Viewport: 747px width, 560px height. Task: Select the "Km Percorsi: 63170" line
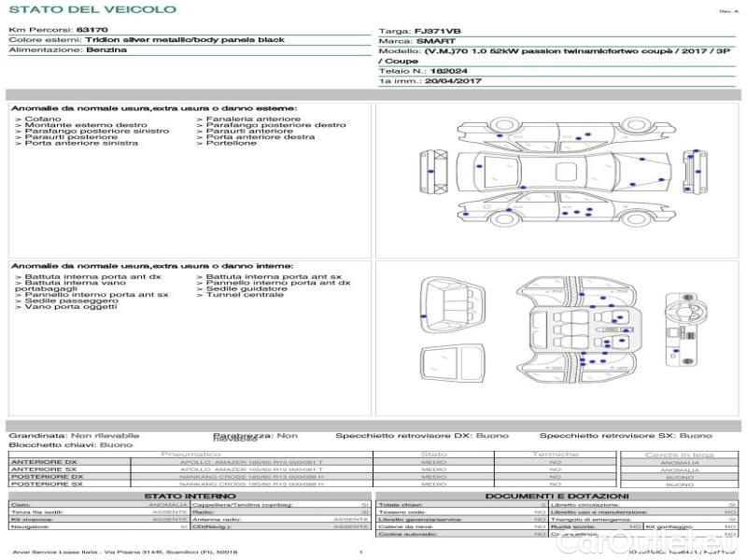[x=58, y=30]
